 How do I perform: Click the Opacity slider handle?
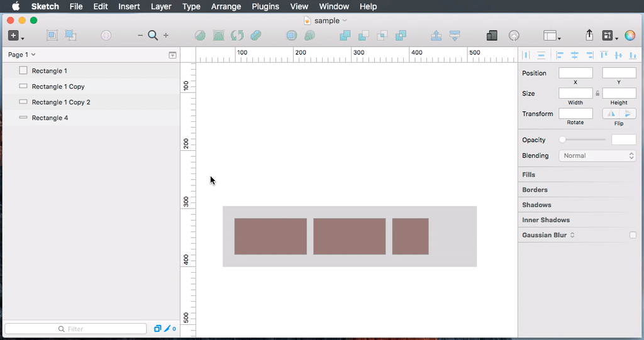coord(562,140)
